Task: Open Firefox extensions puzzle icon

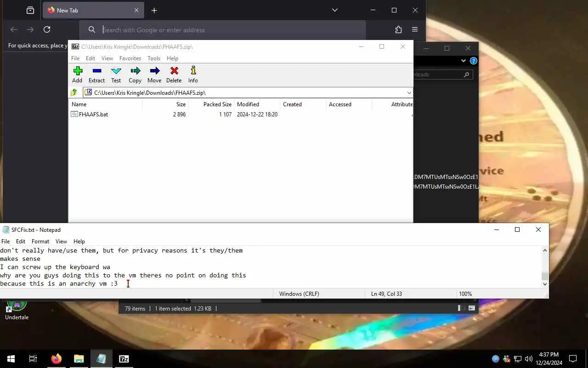Action: coord(398,29)
